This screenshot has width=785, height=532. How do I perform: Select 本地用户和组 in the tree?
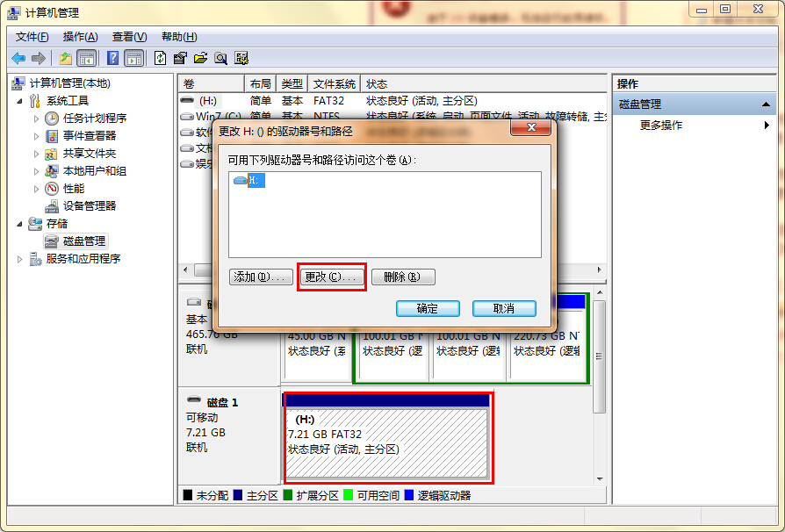pyautogui.click(x=95, y=170)
